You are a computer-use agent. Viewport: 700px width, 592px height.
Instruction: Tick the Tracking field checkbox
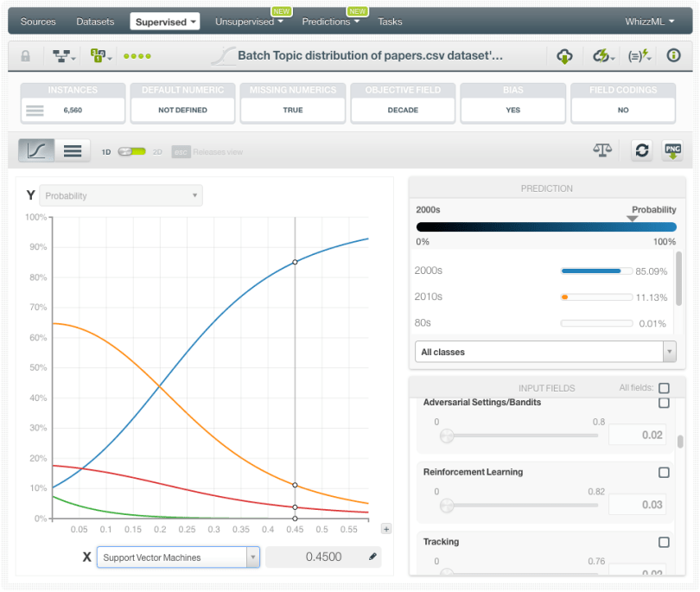pyautogui.click(x=664, y=542)
